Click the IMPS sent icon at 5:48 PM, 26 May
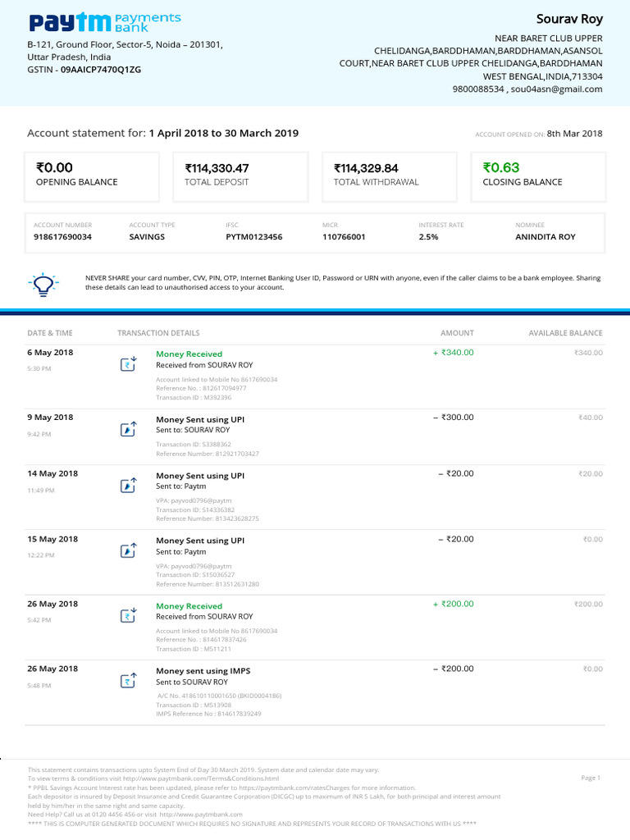 129,680
